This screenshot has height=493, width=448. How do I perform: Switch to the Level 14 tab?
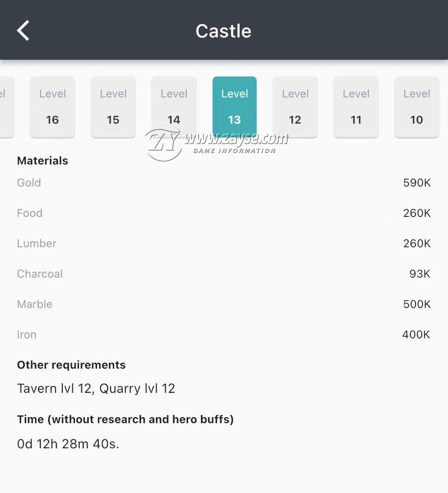click(x=174, y=107)
